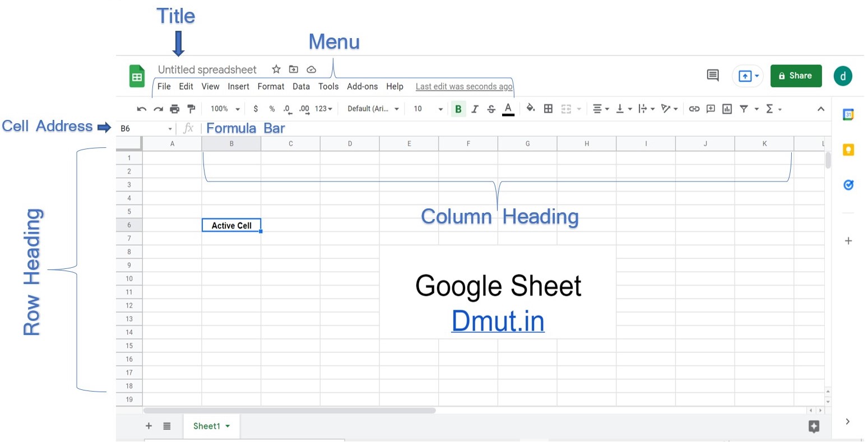Open the Data menu
868x442 pixels.
tap(301, 86)
